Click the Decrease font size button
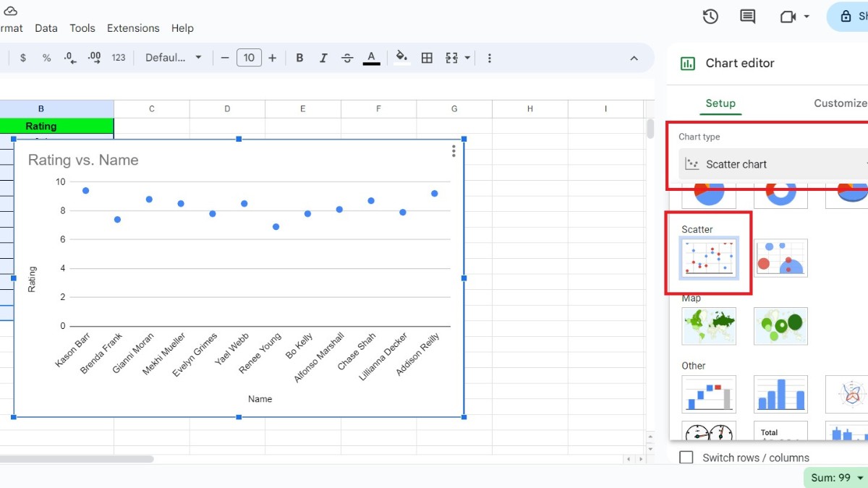The height and width of the screenshot is (488, 868). pyautogui.click(x=225, y=57)
